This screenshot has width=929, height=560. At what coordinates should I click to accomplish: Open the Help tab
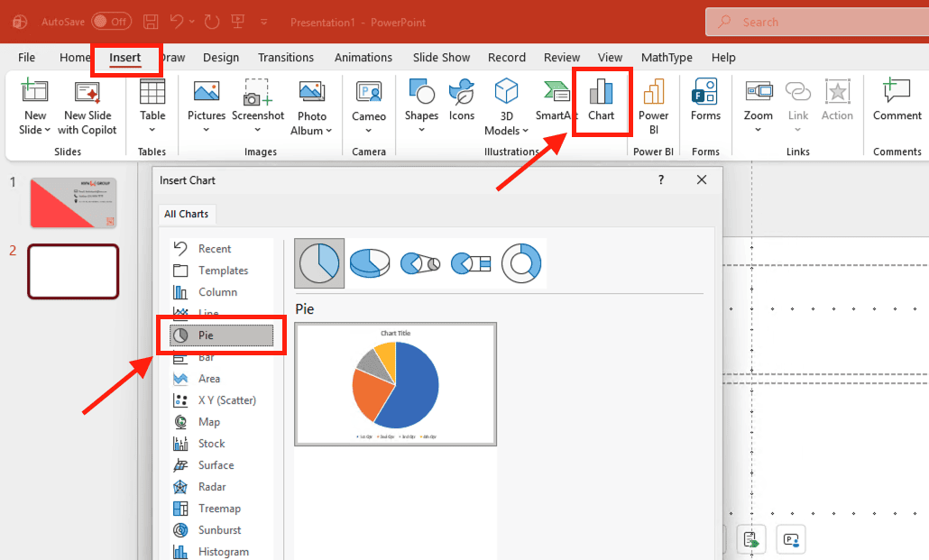pyautogui.click(x=723, y=58)
